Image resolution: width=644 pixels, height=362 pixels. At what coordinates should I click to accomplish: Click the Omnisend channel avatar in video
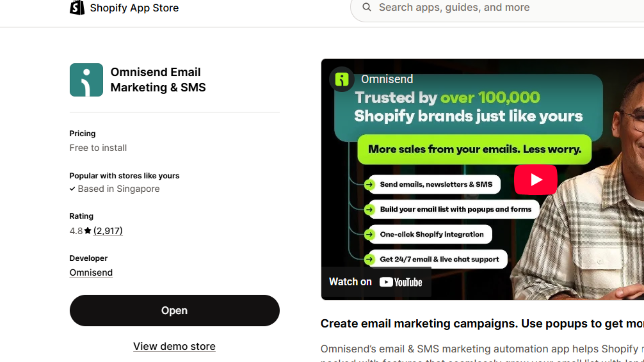(342, 79)
